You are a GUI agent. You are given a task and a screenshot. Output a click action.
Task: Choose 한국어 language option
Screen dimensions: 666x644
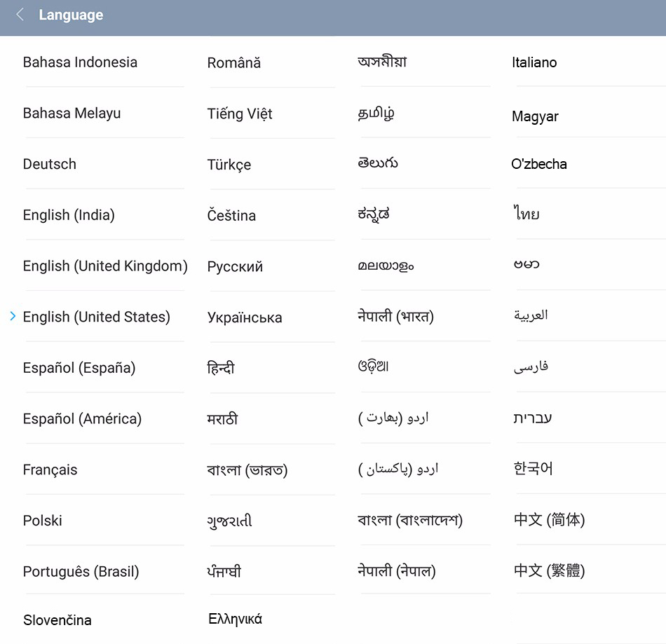click(534, 468)
